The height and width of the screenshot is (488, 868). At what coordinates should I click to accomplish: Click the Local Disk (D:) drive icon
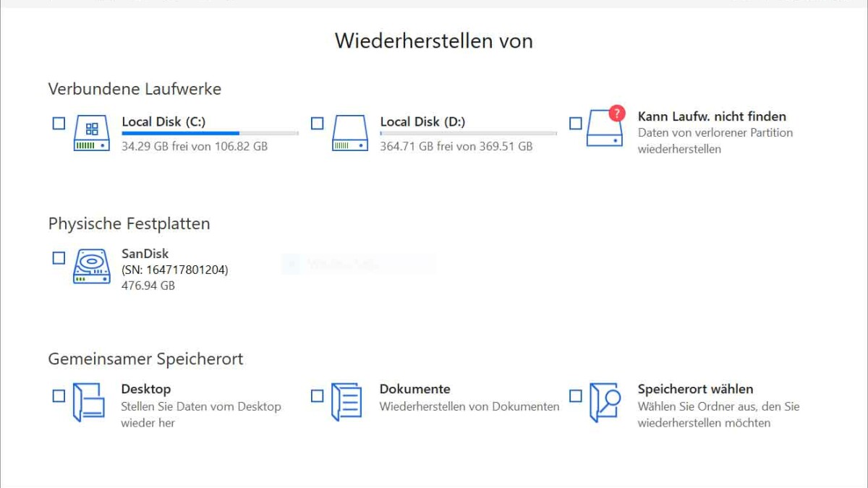pyautogui.click(x=350, y=133)
